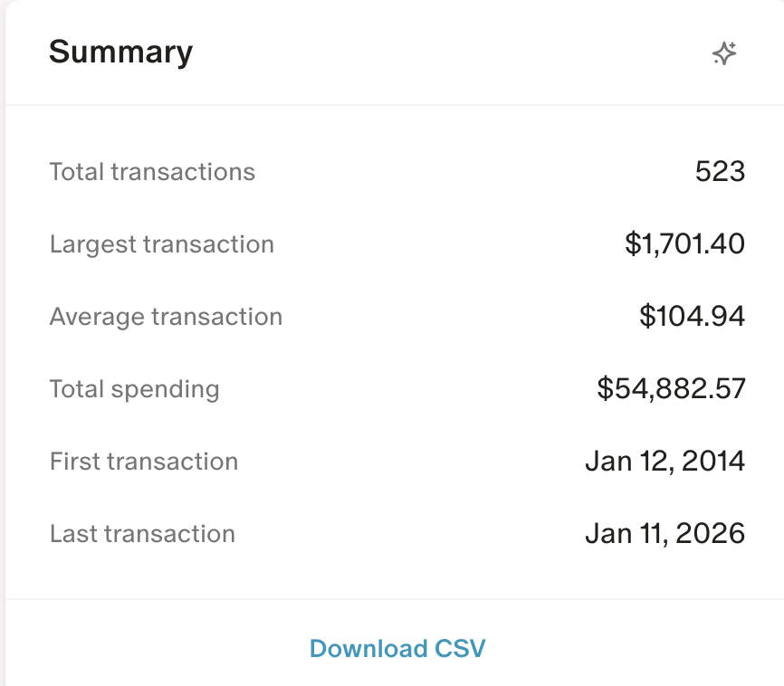Click the $54,882.57 total value
784x686 pixels.
(672, 389)
